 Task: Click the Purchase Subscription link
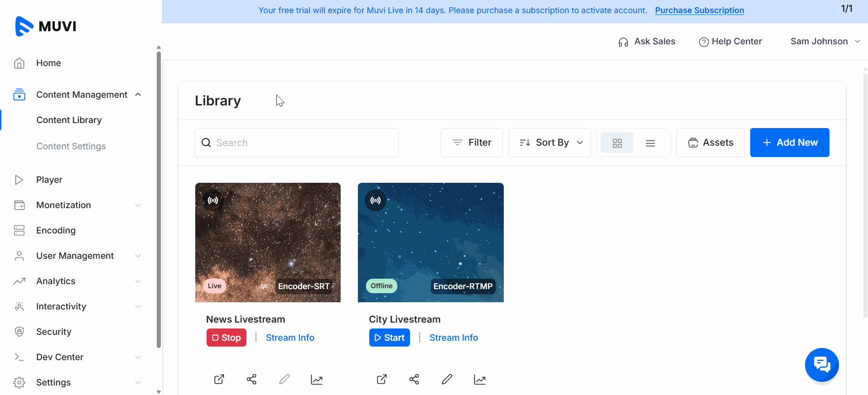tap(699, 10)
